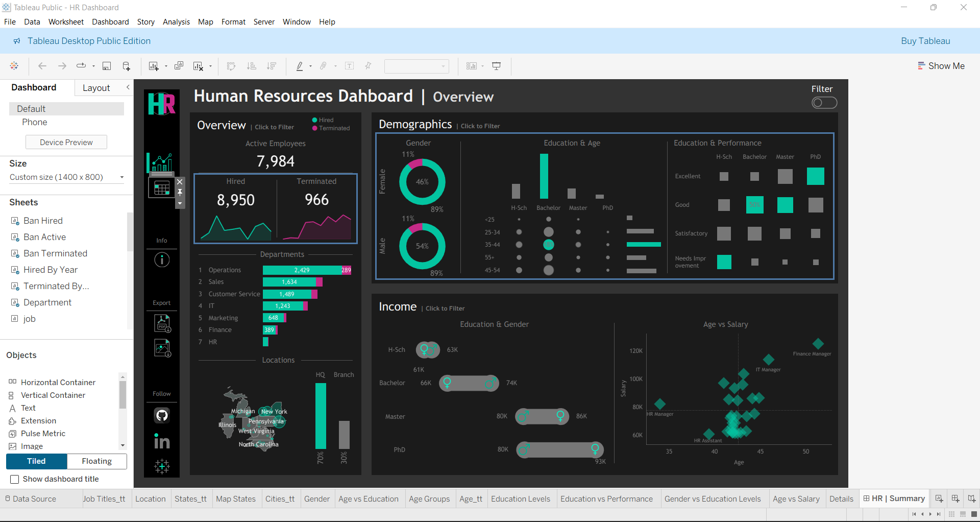
Task: Open a new worksheet from the toolbar
Action: coord(154,66)
